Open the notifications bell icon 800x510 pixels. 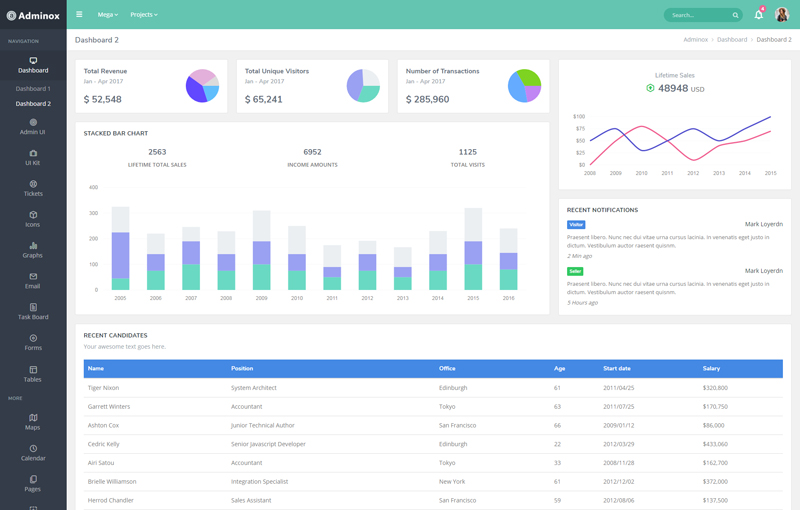click(758, 15)
